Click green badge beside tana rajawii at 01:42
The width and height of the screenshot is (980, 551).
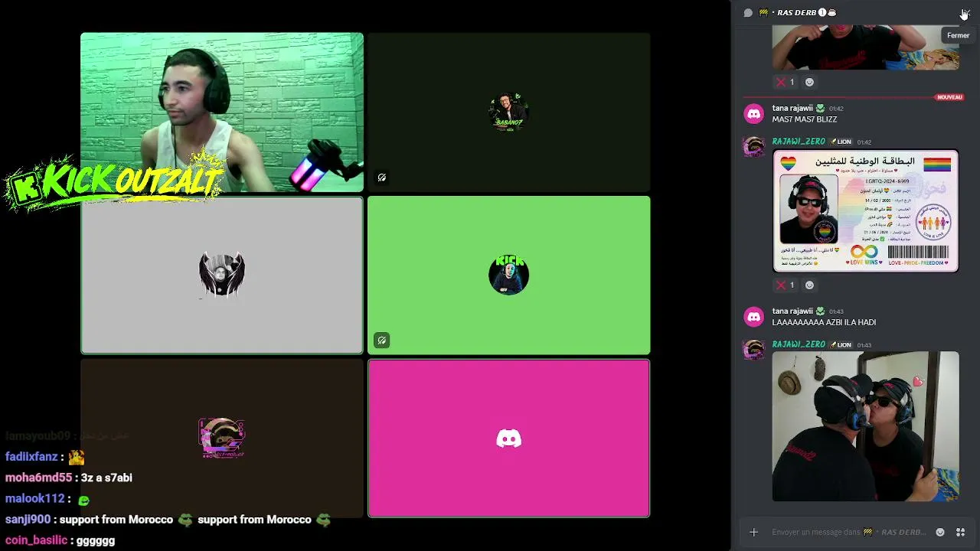(x=820, y=109)
